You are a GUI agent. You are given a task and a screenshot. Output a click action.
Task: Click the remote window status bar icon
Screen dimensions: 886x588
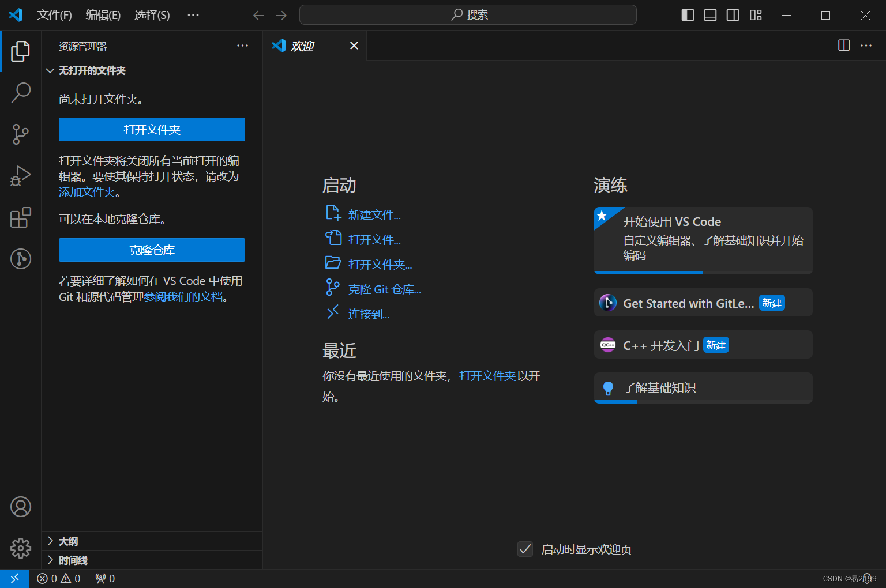coord(14,578)
